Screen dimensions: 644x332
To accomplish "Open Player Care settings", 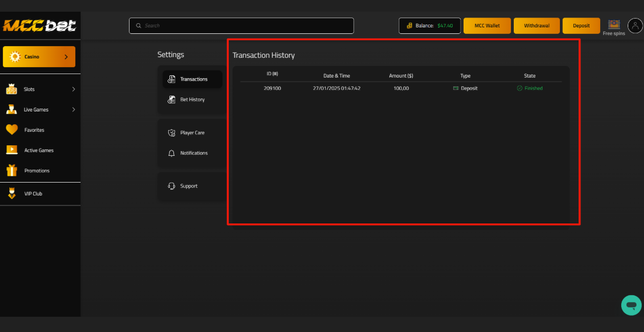I will tap(192, 133).
